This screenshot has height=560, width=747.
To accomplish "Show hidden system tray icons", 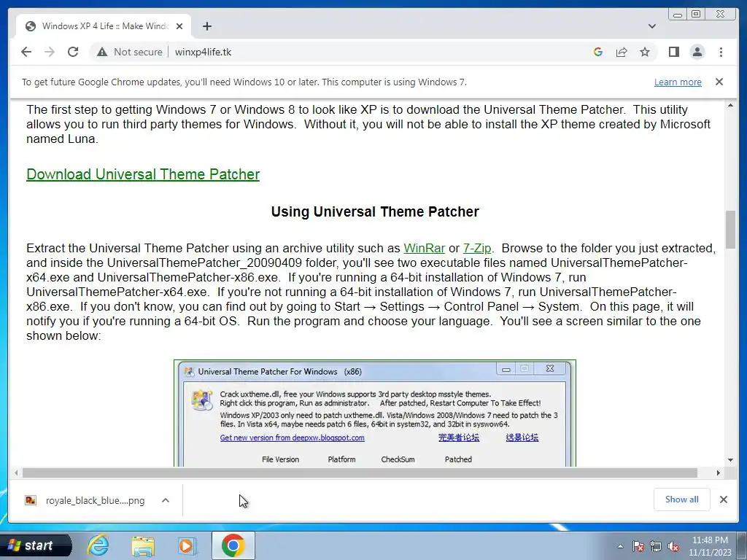I will [620, 546].
